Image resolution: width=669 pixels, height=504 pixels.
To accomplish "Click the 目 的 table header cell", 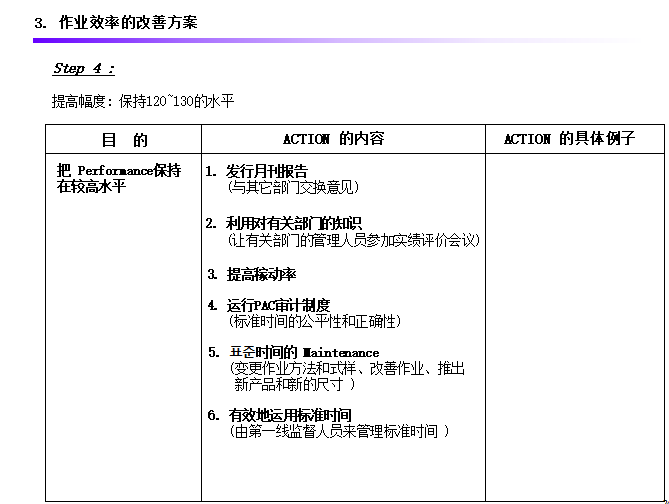I will pos(124,139).
